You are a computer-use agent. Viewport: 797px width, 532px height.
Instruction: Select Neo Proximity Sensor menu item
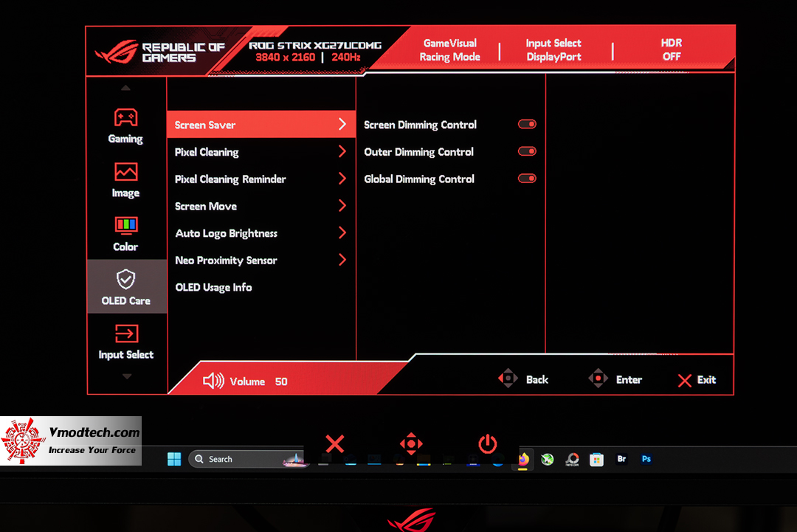[x=261, y=260]
